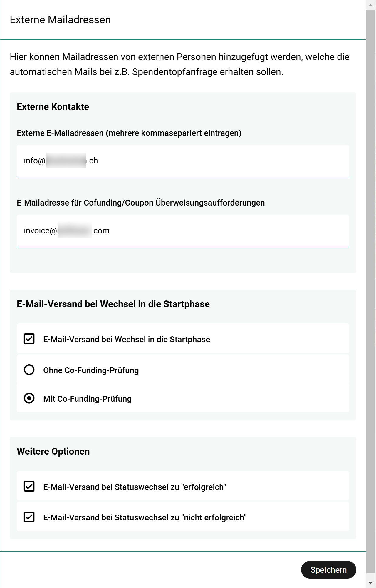Click the Statuswechsel zu "nicht erfolgreich" label text
This screenshot has height=588, width=376.
[145, 517]
